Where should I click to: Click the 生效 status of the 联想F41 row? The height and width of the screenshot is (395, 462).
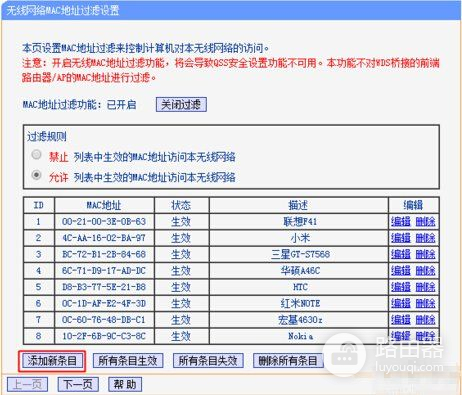tap(181, 222)
